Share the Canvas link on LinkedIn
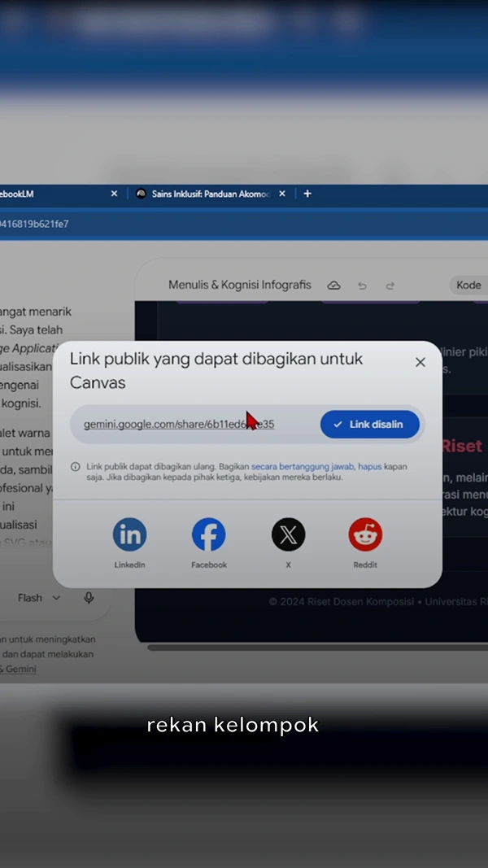This screenshot has width=488, height=868. tap(129, 534)
